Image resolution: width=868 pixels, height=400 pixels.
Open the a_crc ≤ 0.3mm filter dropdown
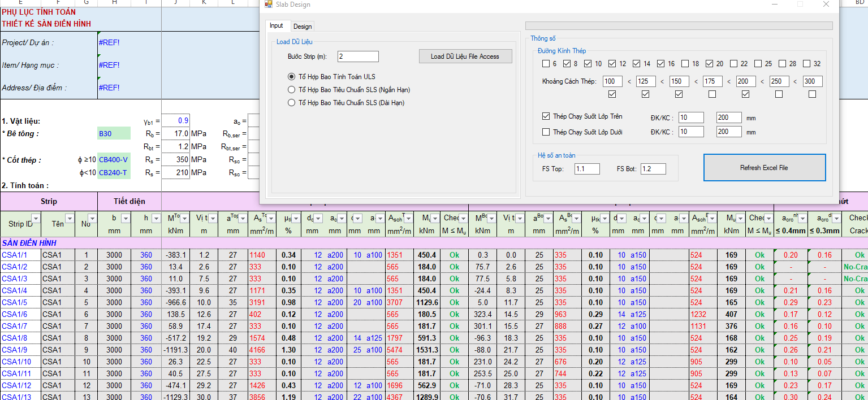836,219
